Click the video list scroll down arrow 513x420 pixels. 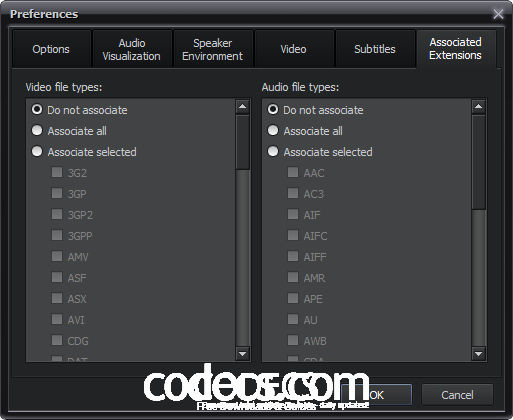click(x=243, y=354)
